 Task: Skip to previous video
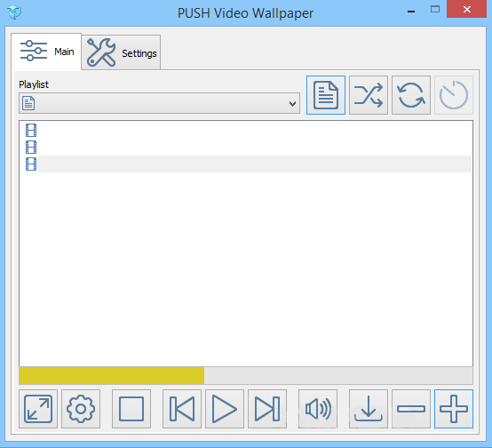182,409
